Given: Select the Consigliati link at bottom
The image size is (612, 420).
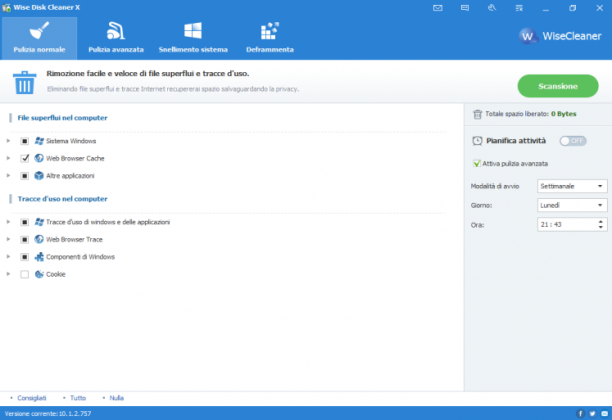Looking at the screenshot, I should 32,398.
